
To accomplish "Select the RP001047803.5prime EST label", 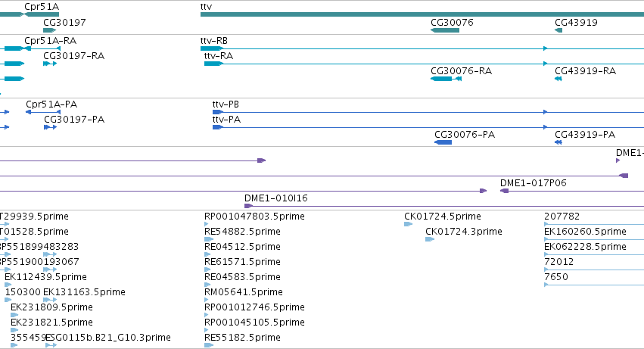I will tap(254, 217).
